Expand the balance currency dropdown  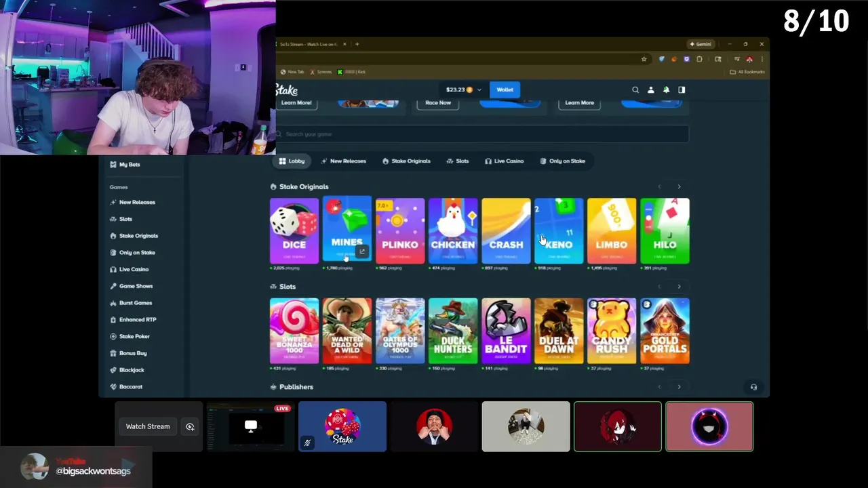point(479,89)
